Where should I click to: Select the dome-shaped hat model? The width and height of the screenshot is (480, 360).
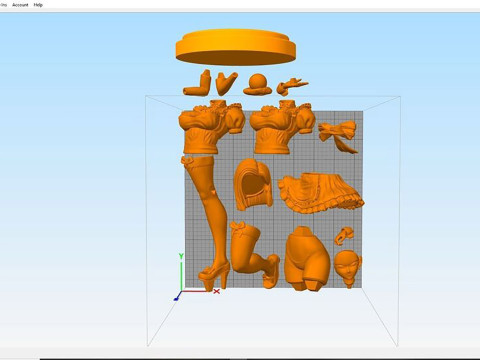pos(257,84)
